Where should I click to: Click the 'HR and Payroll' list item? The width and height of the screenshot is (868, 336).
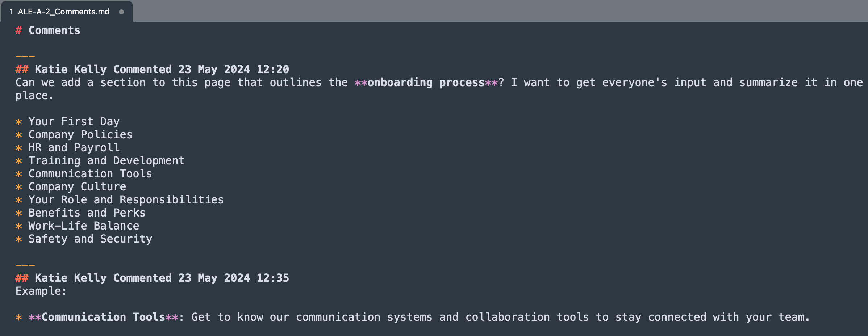coord(74,148)
